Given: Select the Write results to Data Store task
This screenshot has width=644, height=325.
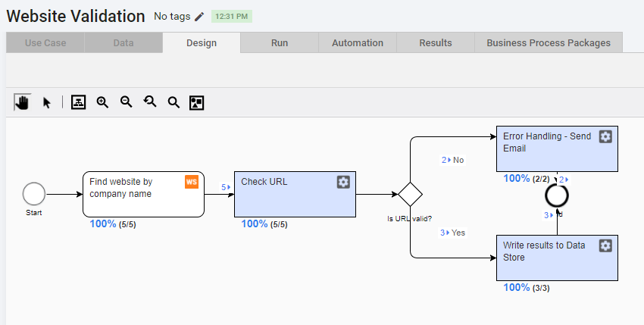Looking at the screenshot, I should click(557, 258).
